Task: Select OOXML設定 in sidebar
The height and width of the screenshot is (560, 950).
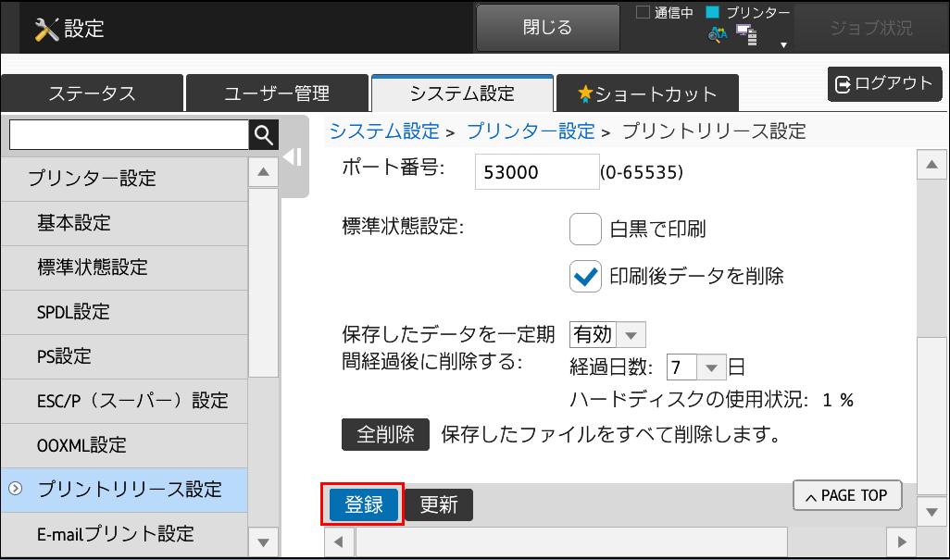Action: click(124, 445)
